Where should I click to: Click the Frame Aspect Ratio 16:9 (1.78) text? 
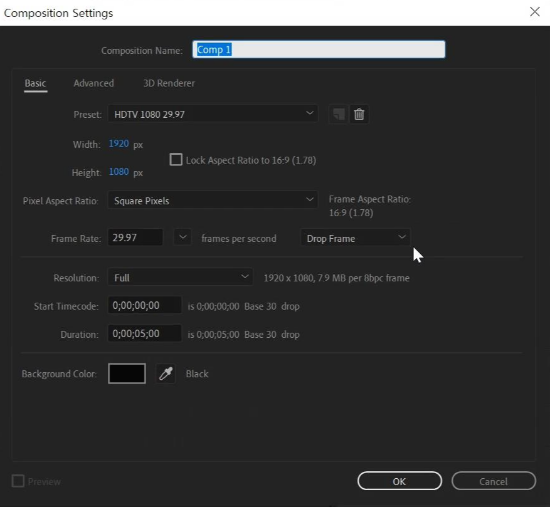[351, 213]
